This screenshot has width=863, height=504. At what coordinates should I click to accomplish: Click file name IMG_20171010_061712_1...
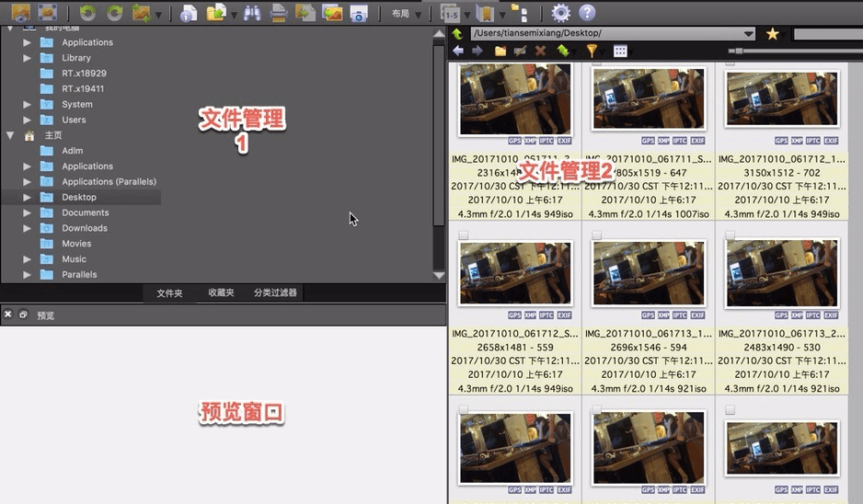tap(781, 159)
